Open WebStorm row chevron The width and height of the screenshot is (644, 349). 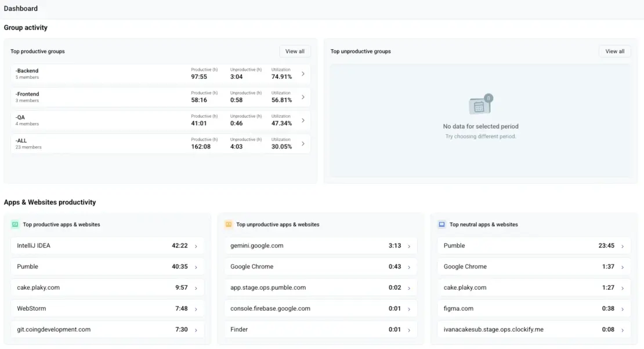pos(196,309)
